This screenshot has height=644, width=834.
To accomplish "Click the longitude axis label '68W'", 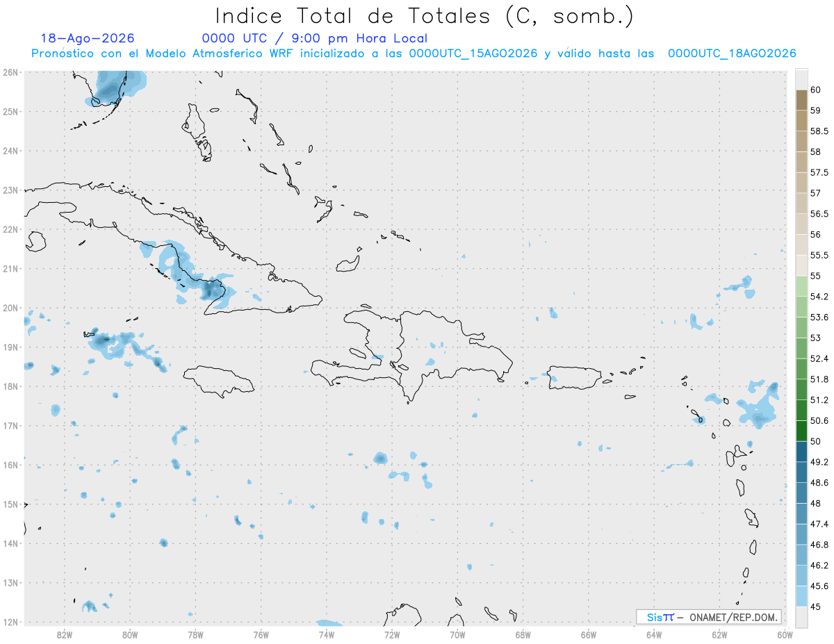I will tap(523, 634).
